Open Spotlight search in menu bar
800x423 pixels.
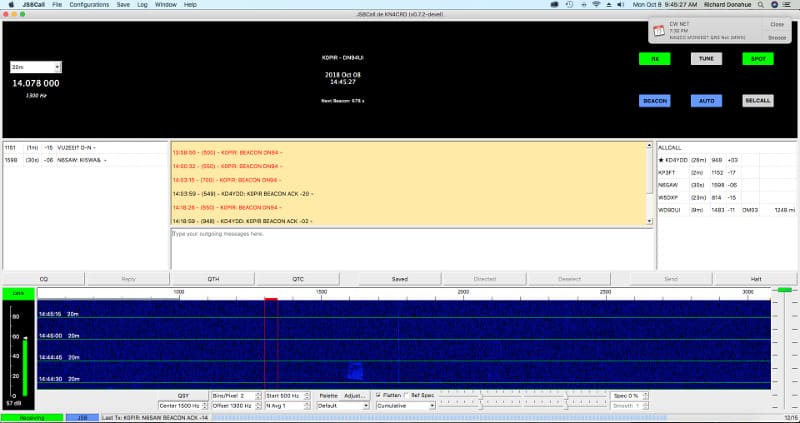761,4
